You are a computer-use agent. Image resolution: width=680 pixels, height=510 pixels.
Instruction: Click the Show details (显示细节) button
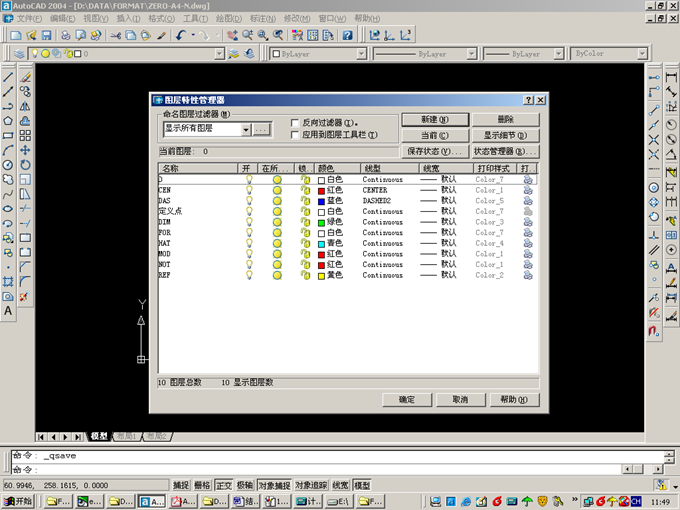pos(505,135)
